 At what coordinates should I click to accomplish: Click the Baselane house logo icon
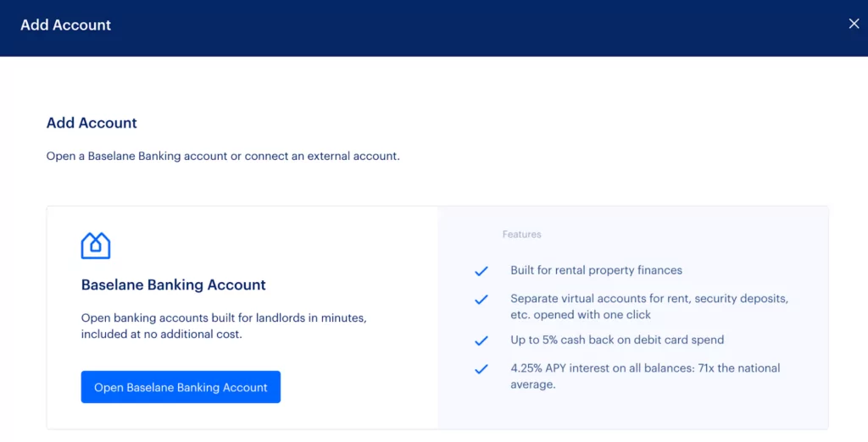coord(96,245)
